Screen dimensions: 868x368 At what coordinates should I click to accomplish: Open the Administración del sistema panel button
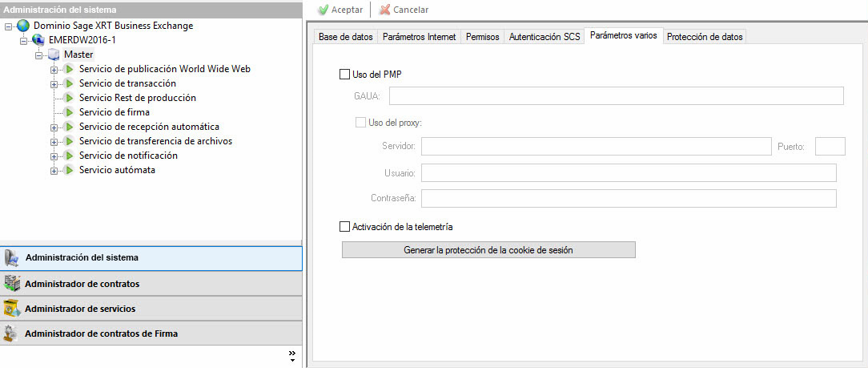coord(151,258)
